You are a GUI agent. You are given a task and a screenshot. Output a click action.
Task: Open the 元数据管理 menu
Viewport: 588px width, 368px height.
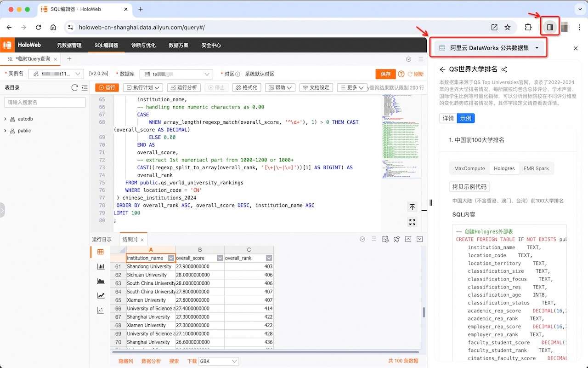click(69, 46)
